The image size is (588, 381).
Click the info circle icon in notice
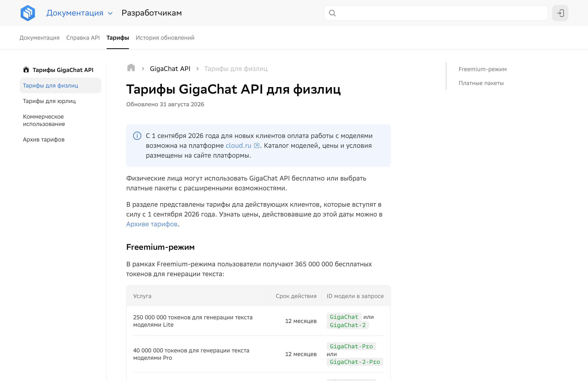(x=137, y=136)
